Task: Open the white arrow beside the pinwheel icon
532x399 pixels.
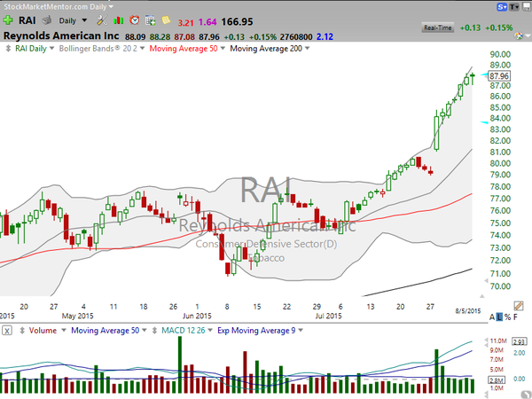Action: 528,35
